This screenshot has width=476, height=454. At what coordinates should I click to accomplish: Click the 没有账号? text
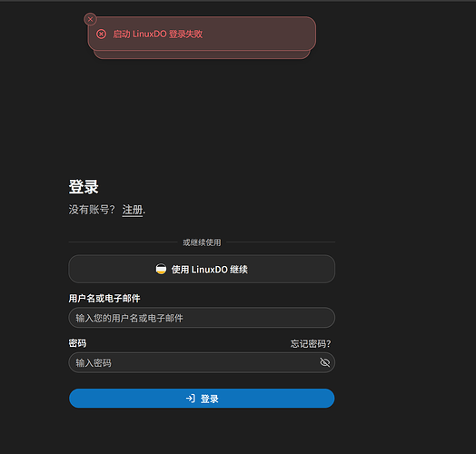[92, 210]
